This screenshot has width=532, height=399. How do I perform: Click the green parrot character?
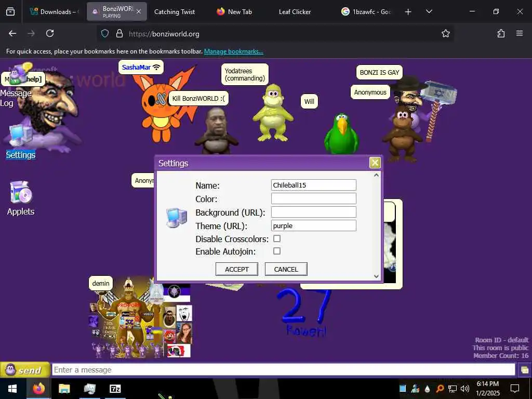(341, 134)
